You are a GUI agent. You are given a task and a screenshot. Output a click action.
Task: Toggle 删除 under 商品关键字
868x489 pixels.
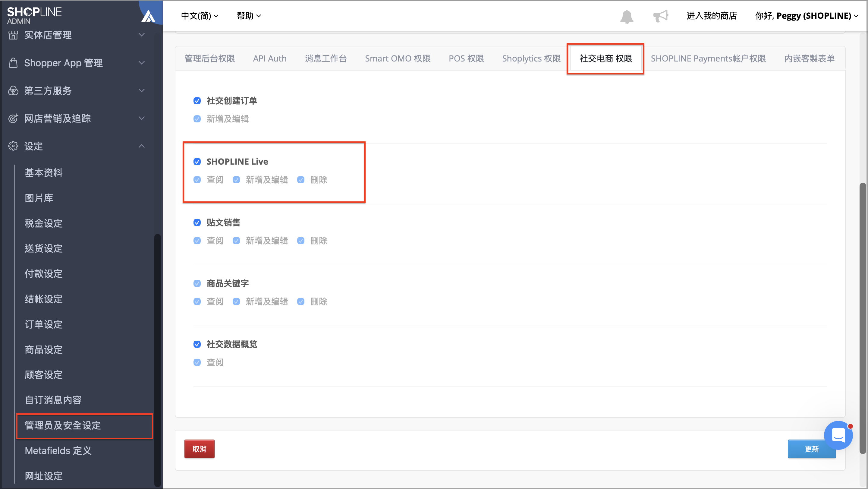coord(301,301)
